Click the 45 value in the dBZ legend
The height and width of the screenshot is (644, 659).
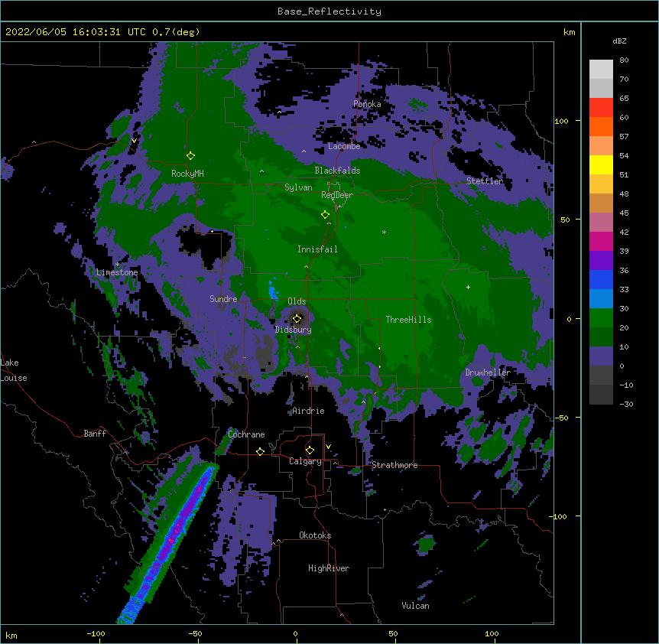point(624,213)
